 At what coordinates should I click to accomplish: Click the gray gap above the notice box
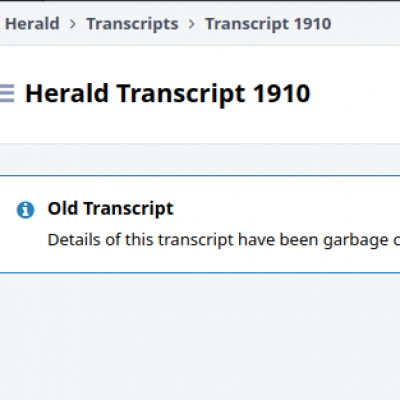(200, 159)
